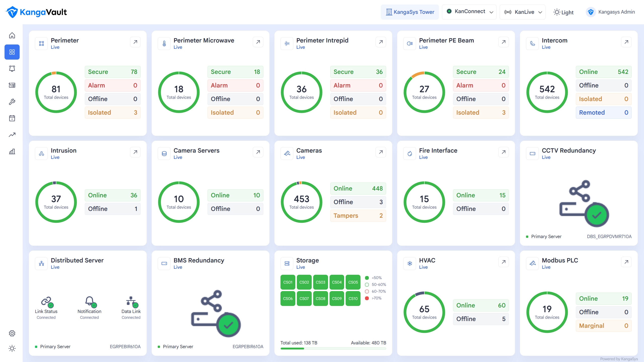The height and width of the screenshot is (362, 644).
Task: Click the Distributed Server network icon
Action: click(x=42, y=263)
